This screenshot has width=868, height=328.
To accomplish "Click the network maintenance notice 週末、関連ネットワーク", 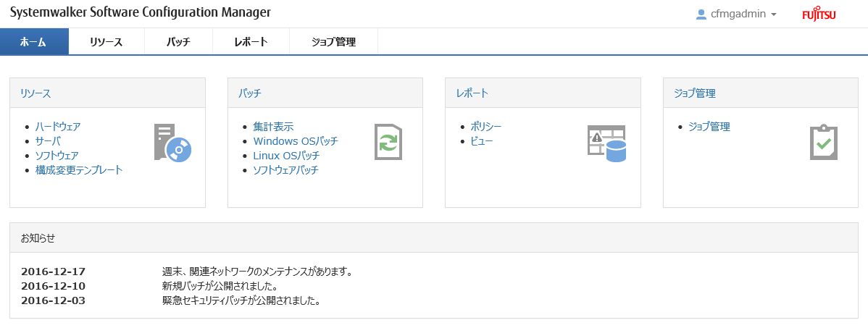I will click(x=257, y=272).
